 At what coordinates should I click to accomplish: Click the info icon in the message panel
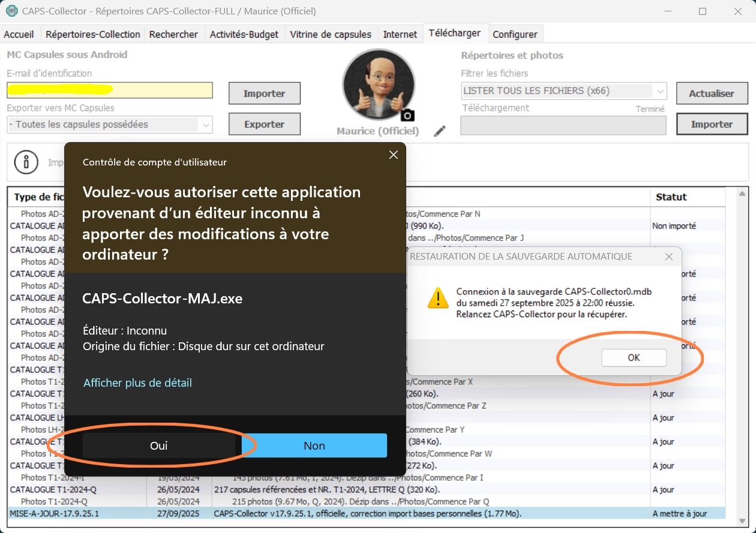26,162
